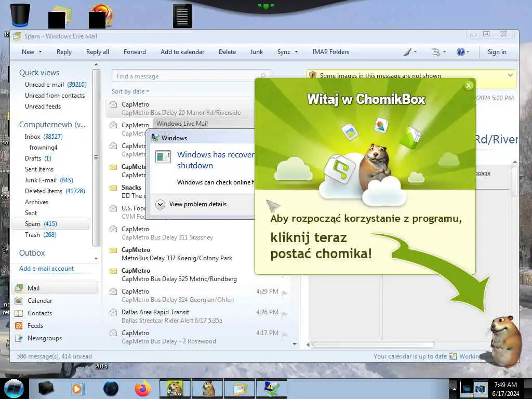532x399 pixels.
Task: Mark message as Junk
Action: 257,52
